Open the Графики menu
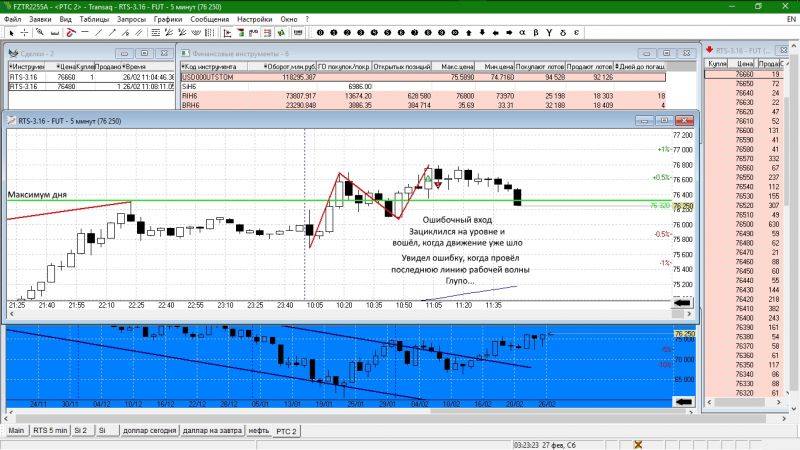This screenshot has height=450, width=800. pos(168,19)
